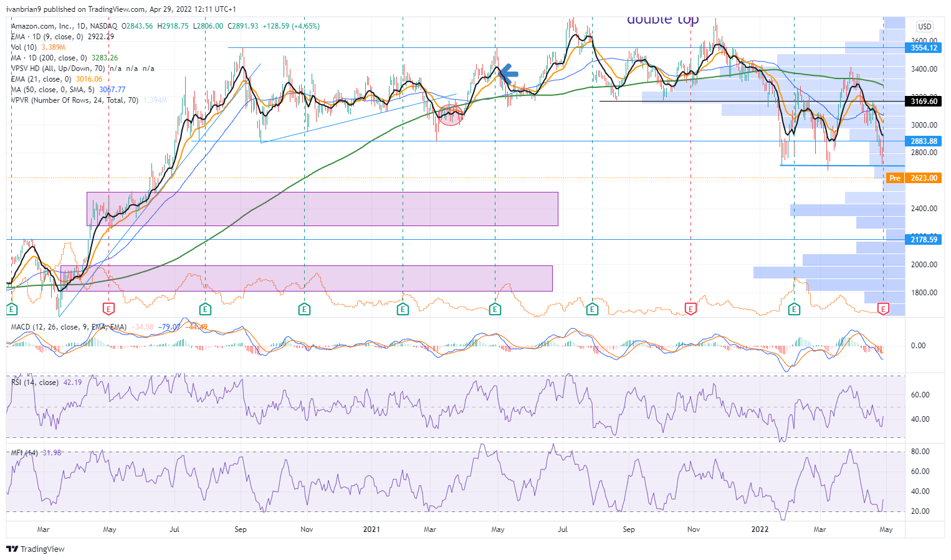Open the USD currency selector
Image resolution: width=951 pixels, height=560 pixels.
point(925,26)
